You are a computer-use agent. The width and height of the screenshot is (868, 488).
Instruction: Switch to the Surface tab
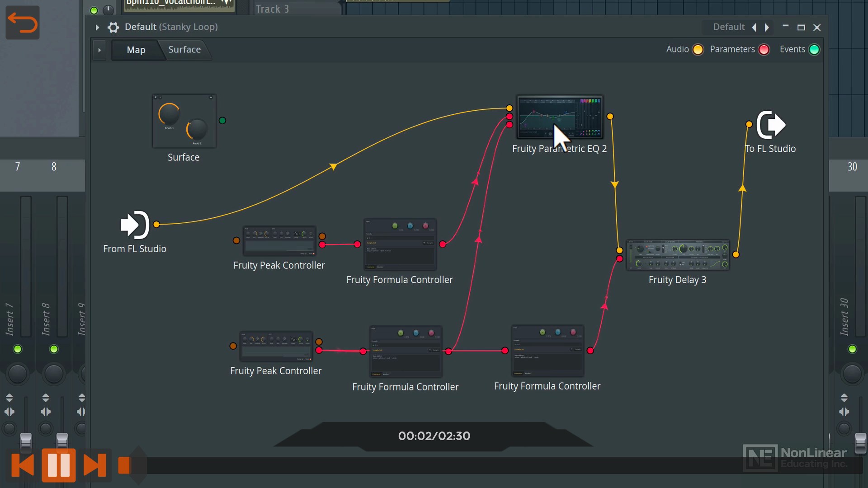[184, 50]
